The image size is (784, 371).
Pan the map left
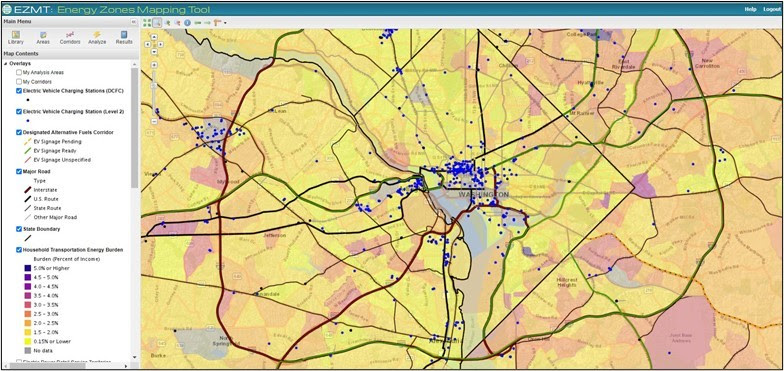148,44
